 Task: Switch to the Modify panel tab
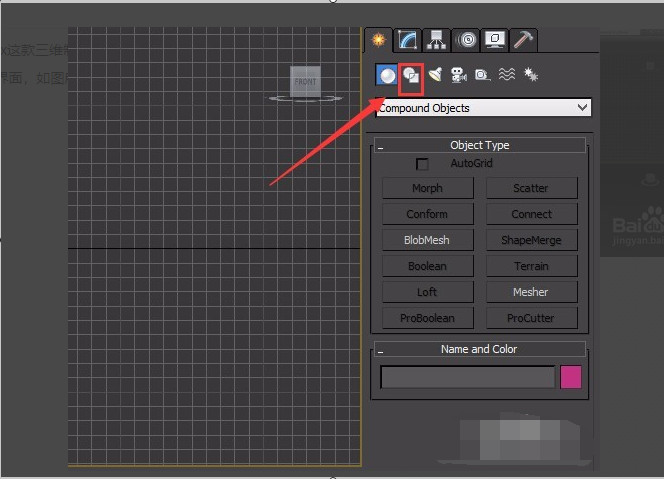408,40
